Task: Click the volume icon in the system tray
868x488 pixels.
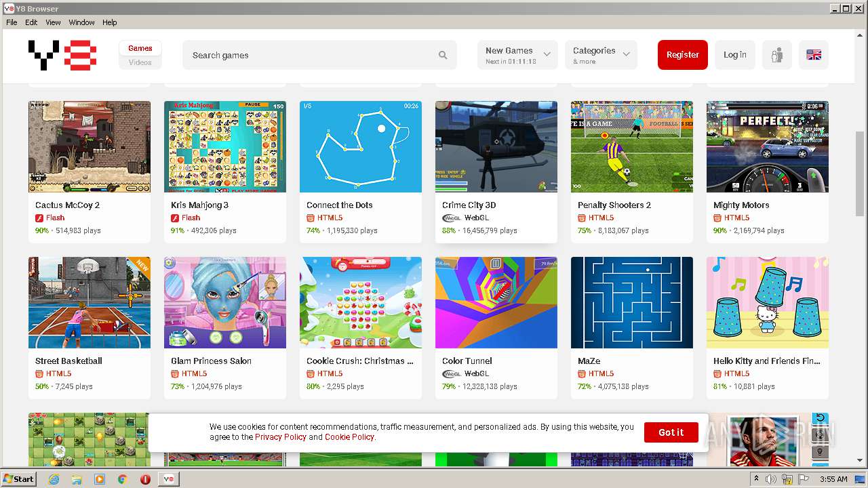Action: point(771,479)
